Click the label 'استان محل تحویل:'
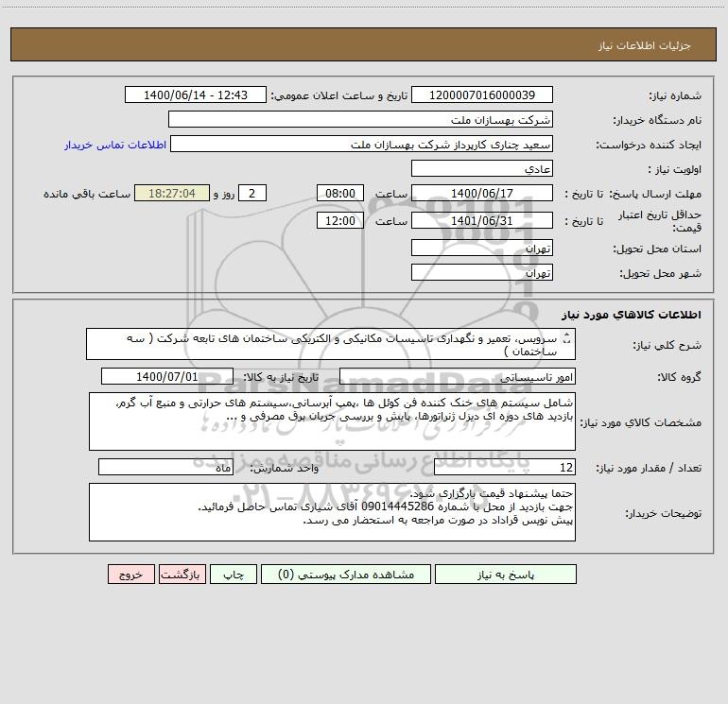Viewport: 728px width, 704px height. pos(657,249)
